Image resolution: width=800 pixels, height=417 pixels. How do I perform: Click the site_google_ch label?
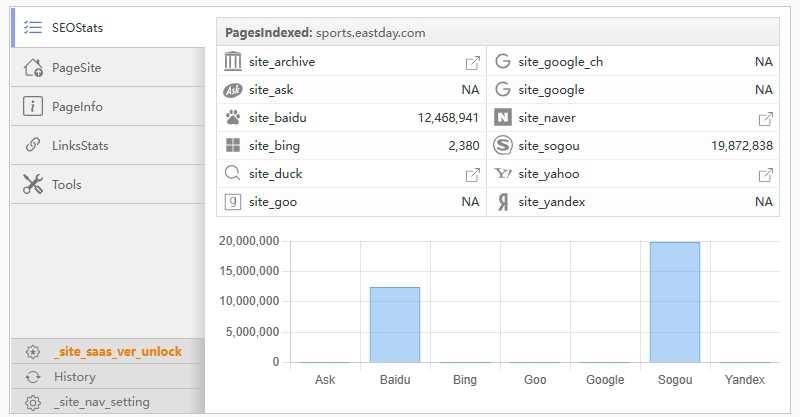(561, 62)
